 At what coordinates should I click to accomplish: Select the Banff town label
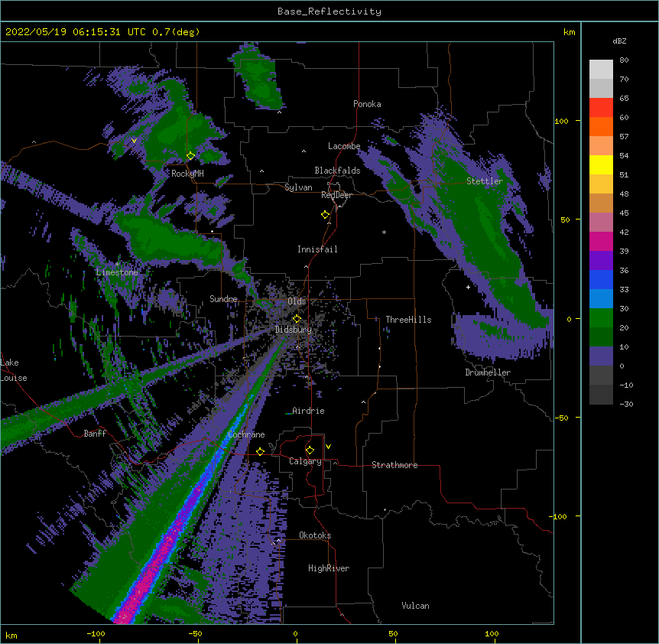click(95, 434)
